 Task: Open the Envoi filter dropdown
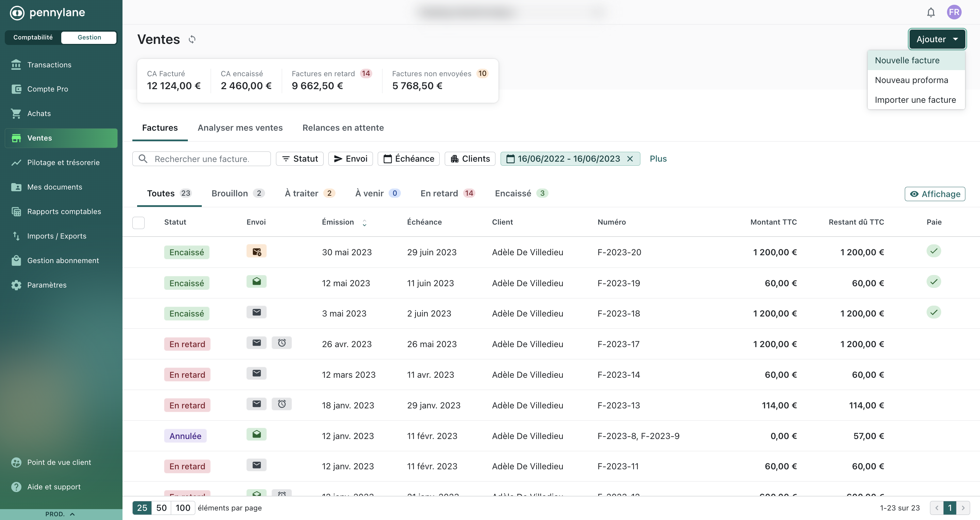(350, 159)
